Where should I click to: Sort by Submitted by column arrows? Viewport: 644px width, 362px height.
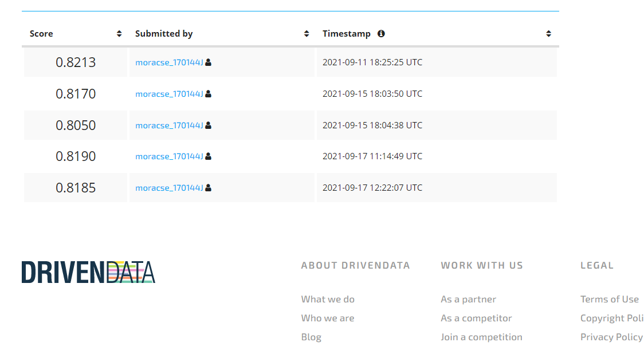pyautogui.click(x=307, y=34)
